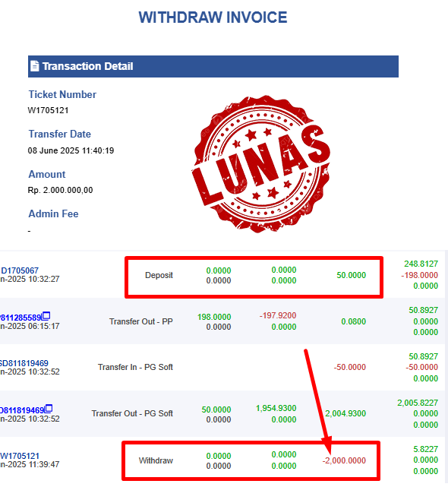Open the W1705121 link in the Withdraw row
Viewport: 448px width, 487px height.
[20, 456]
